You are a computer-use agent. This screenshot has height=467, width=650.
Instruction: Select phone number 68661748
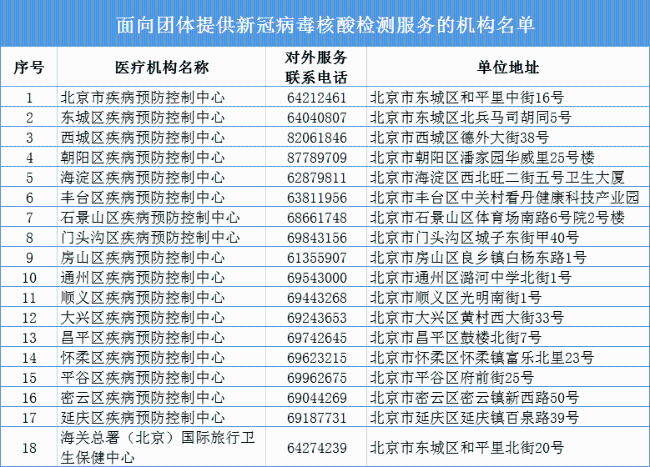pyautogui.click(x=317, y=218)
